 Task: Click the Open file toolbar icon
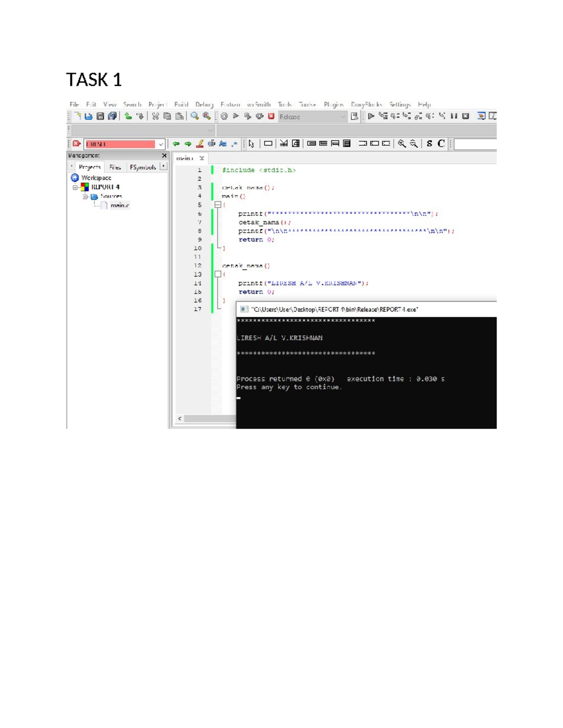[89, 116]
